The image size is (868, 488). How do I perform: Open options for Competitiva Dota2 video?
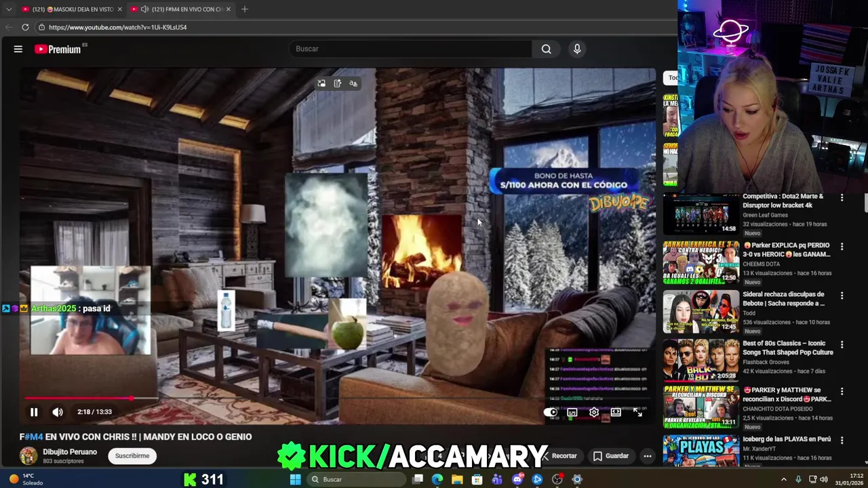point(842,198)
